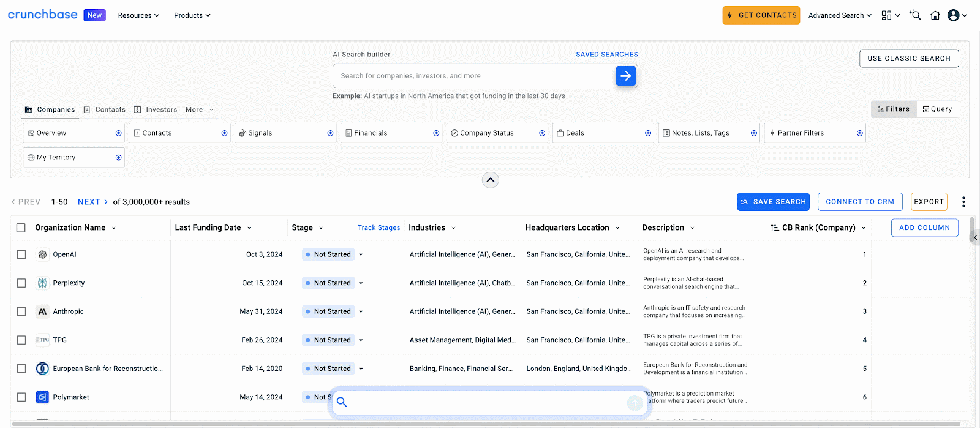Add an Overview filter with its plus icon
The width and height of the screenshot is (980, 428).
[x=118, y=133]
